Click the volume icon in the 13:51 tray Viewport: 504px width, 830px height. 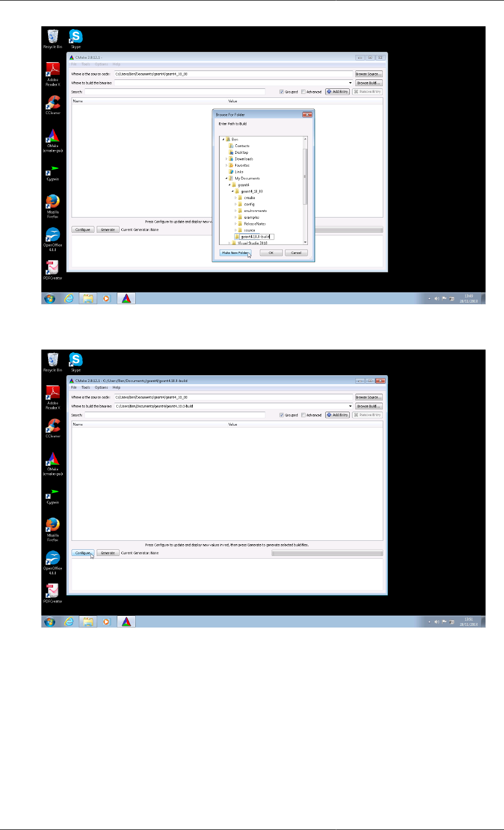point(436,621)
